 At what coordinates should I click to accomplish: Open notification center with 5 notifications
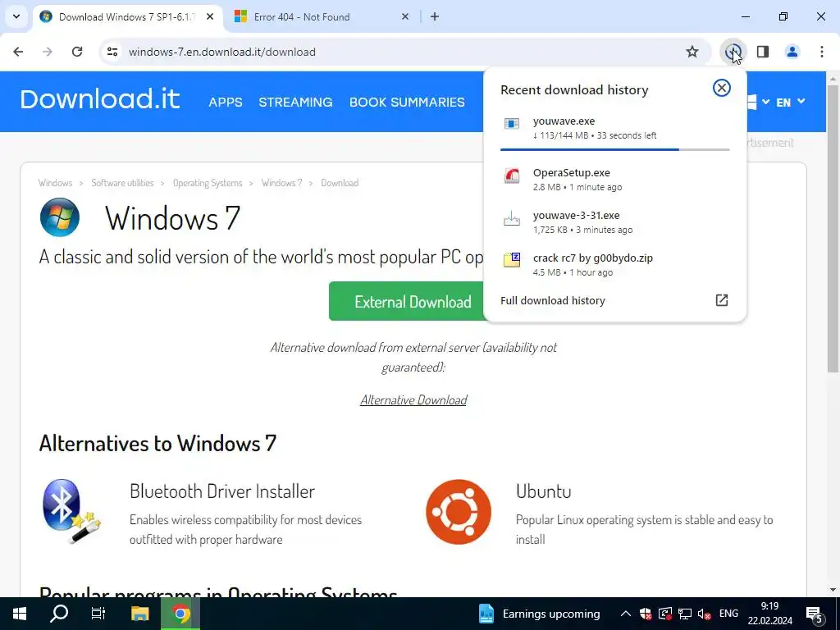coord(815,614)
